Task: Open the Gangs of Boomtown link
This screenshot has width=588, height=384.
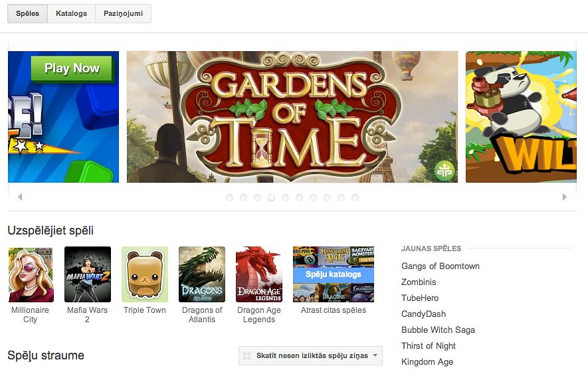Action: 441,266
